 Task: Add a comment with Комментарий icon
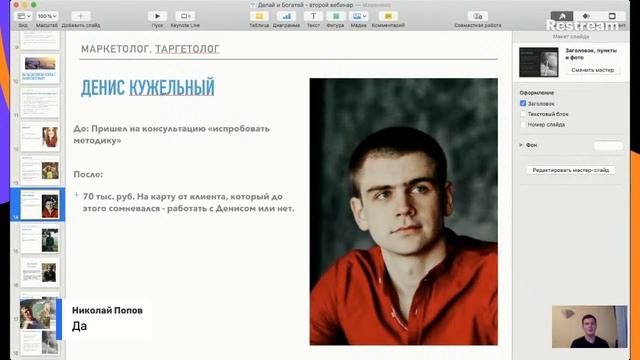(388, 16)
